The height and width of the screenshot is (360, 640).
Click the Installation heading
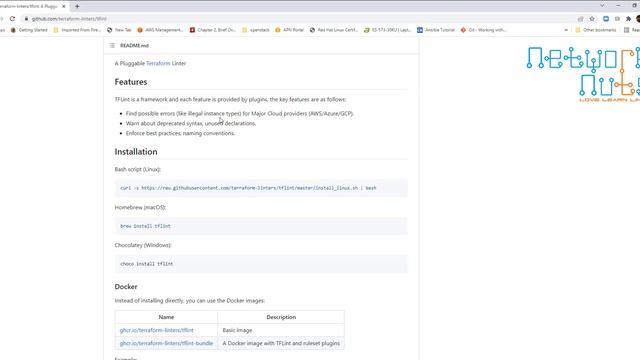click(x=136, y=151)
